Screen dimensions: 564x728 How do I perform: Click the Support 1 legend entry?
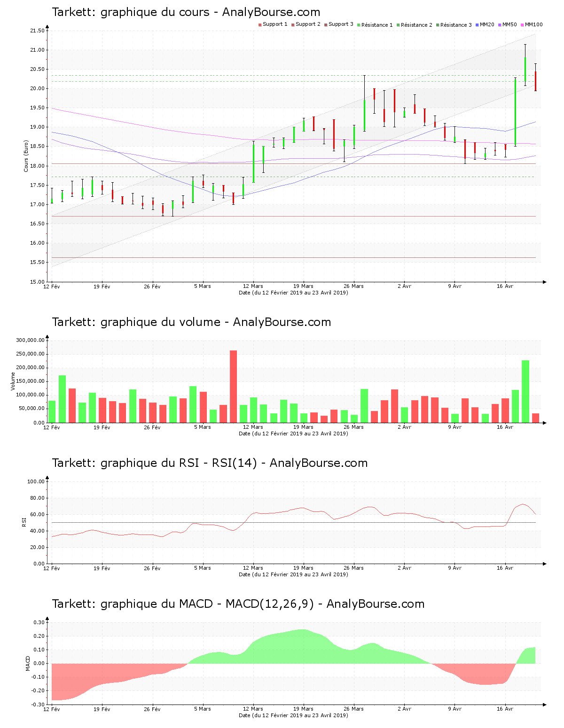pos(273,24)
